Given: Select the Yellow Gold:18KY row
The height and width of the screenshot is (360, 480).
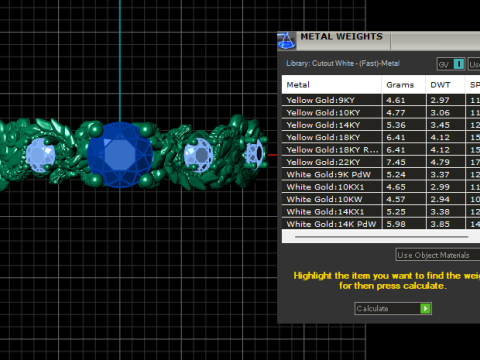Looking at the screenshot, I should pyautogui.click(x=381, y=137).
